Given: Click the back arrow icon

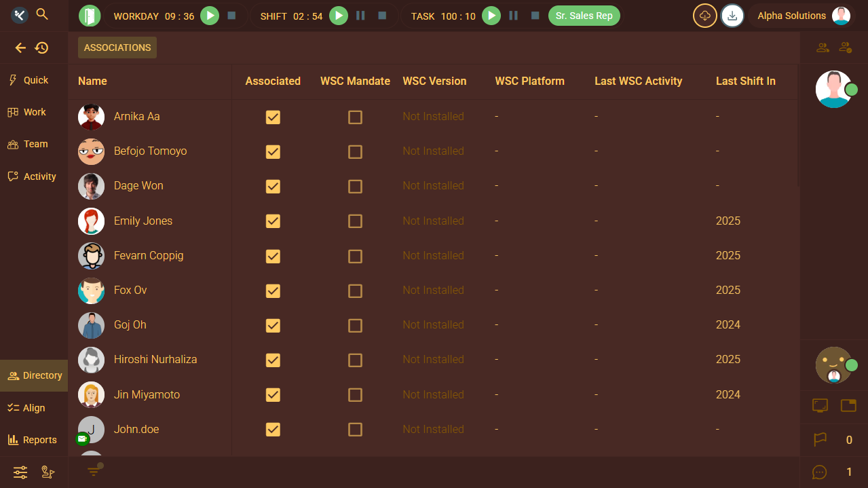Looking at the screenshot, I should pyautogui.click(x=20, y=48).
